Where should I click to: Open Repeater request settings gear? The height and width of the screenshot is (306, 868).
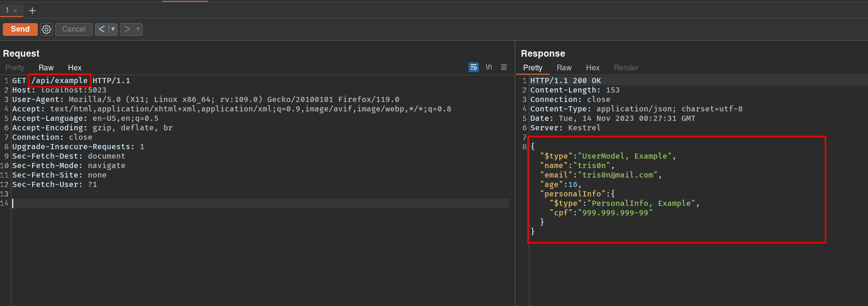46,29
